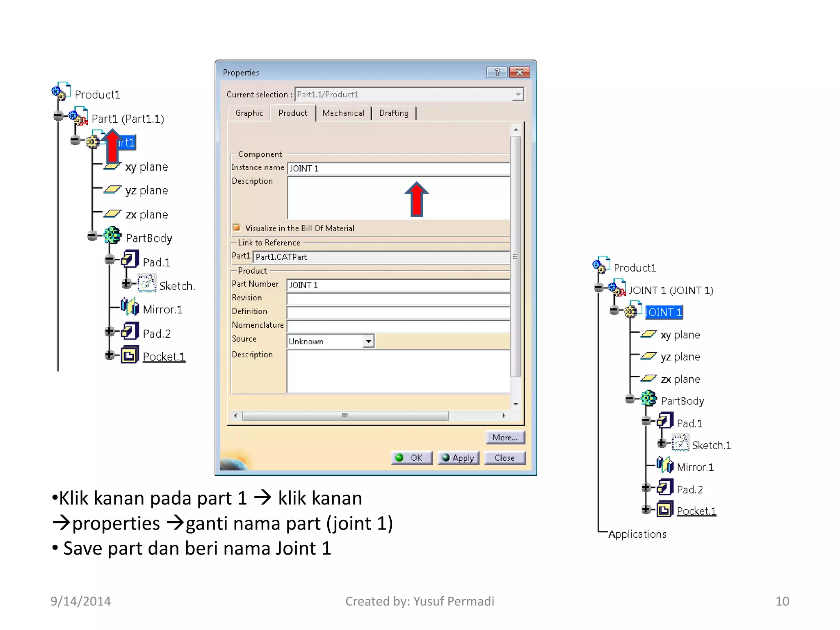Viewport: 840px width, 630px height.
Task: Click the Close button in Properties dialog
Action: 504,458
